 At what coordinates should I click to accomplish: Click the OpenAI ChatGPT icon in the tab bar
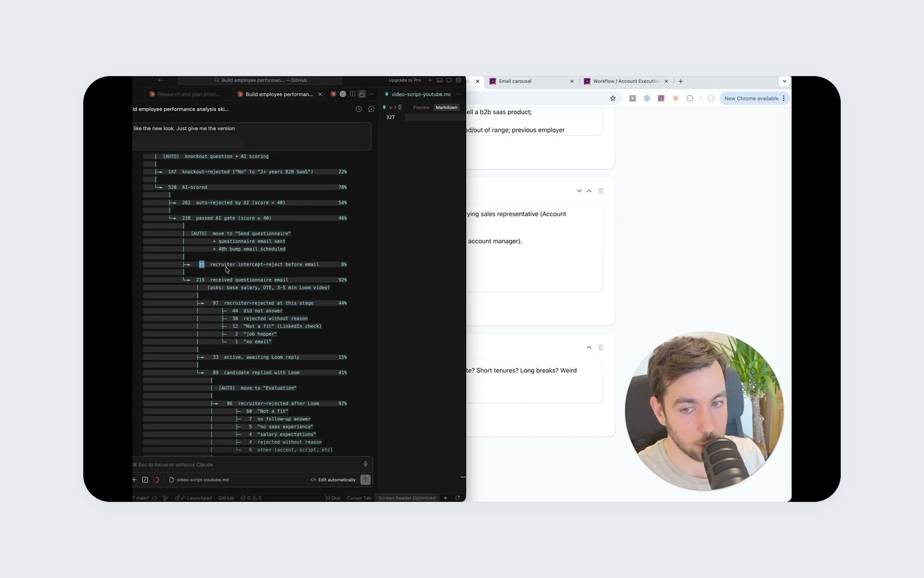[343, 94]
